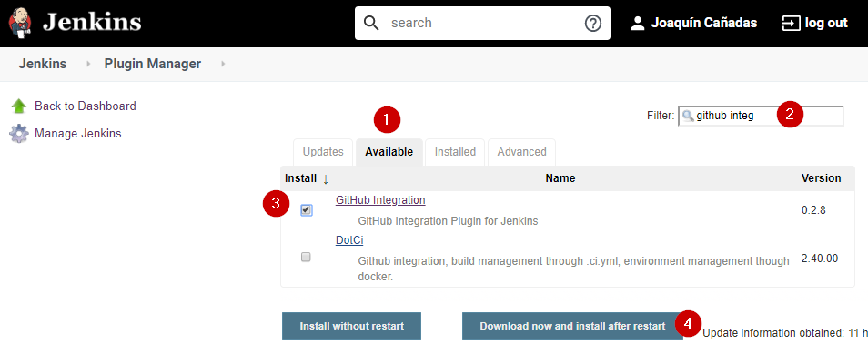Image resolution: width=868 pixels, height=355 pixels.
Task: Click the Jenkins butler logo icon
Action: click(x=20, y=23)
